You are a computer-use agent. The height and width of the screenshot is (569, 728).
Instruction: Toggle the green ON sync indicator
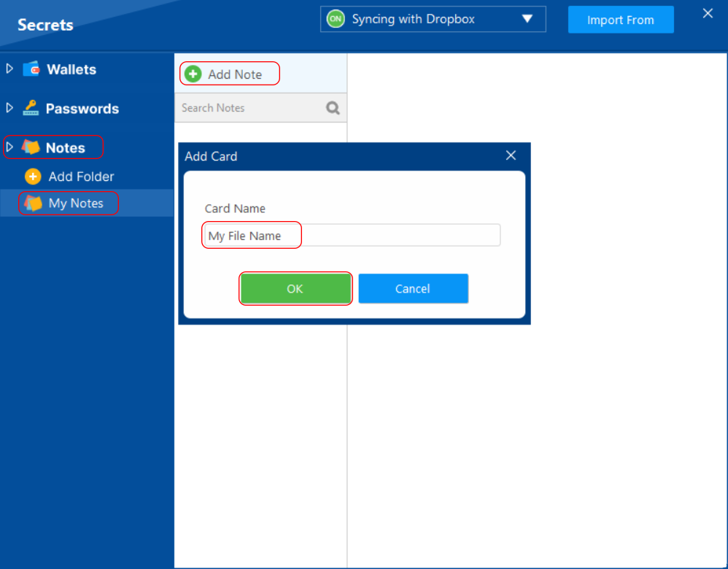pos(336,19)
